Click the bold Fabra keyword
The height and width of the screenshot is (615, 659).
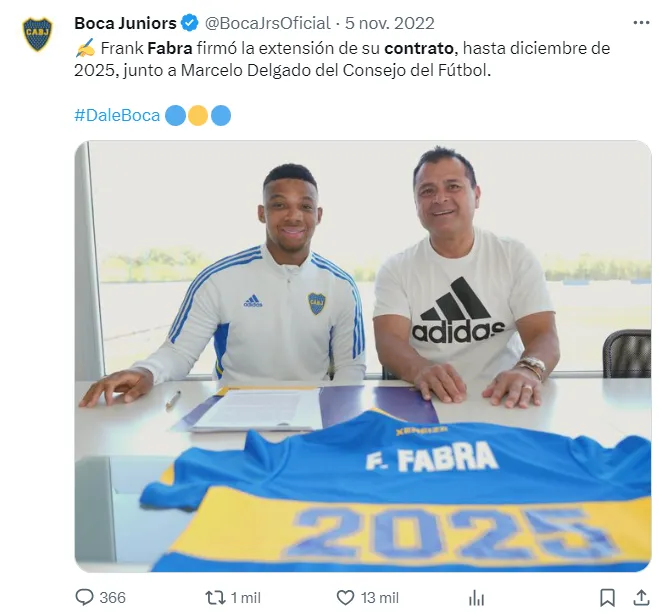tap(170, 48)
